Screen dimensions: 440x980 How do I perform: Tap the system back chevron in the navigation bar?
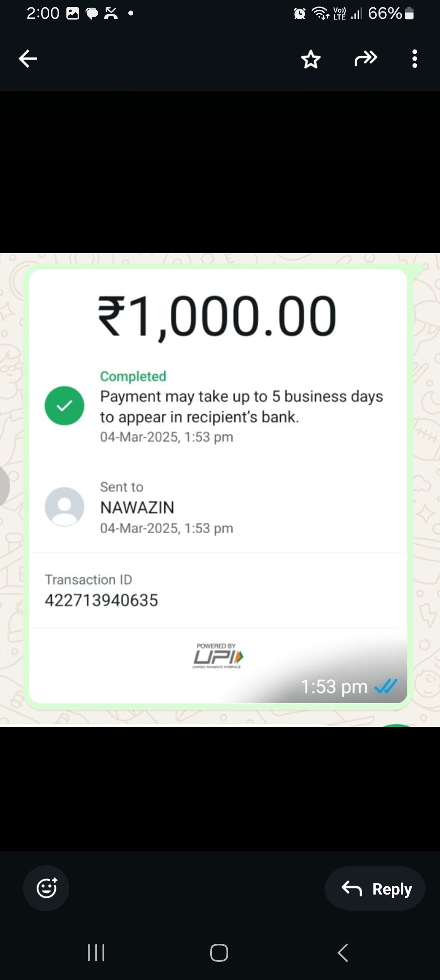tap(343, 953)
